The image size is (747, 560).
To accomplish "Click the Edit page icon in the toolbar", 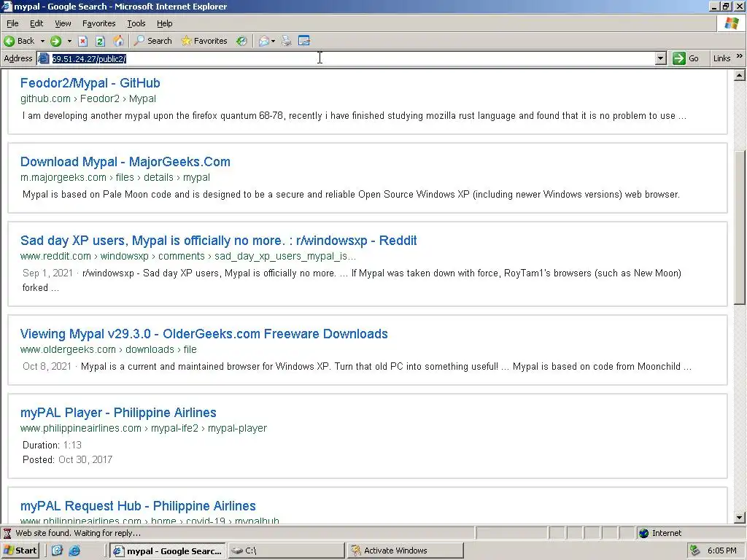I will click(x=304, y=41).
